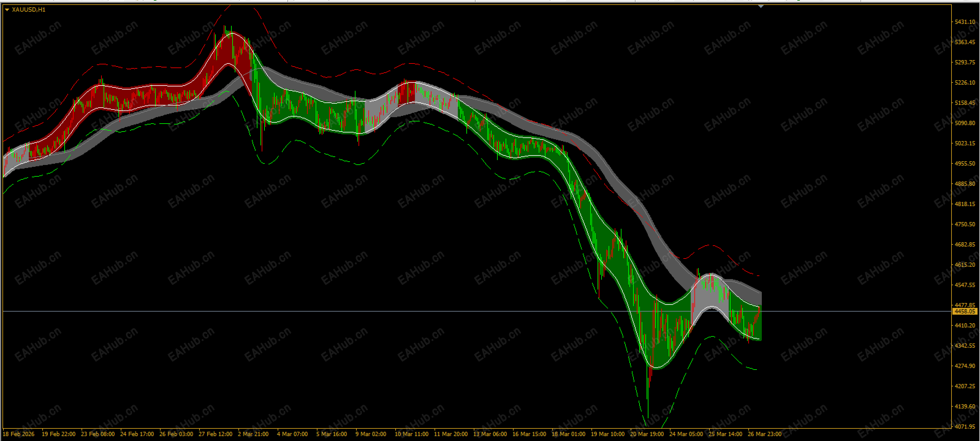The image size is (980, 441).
Task: Click the 10 Mar 11:00 time label
Action: 411,434
